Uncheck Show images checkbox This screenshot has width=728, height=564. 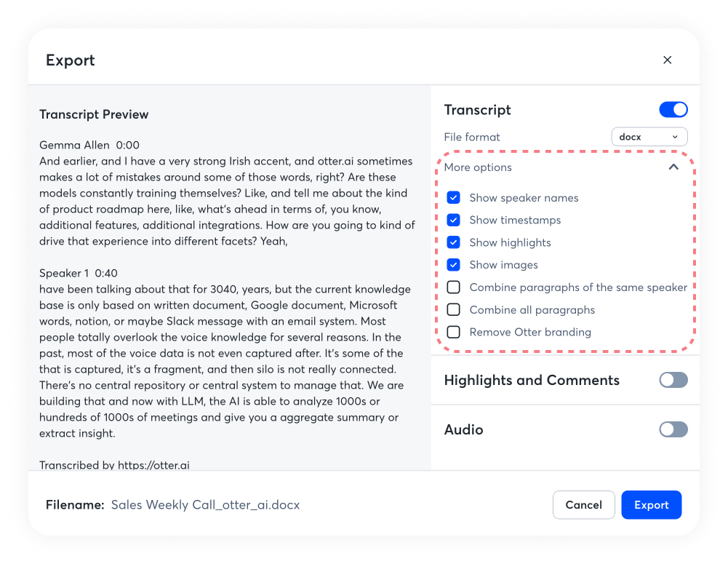[x=454, y=265]
